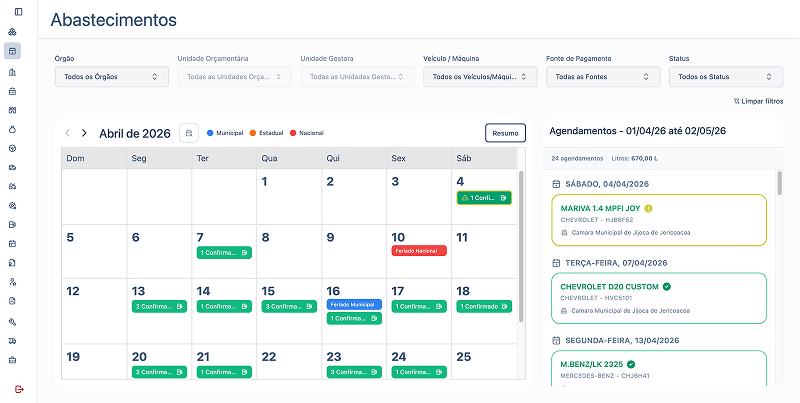Open the document icon in the sidebar
800x403 pixels.
tap(12, 301)
